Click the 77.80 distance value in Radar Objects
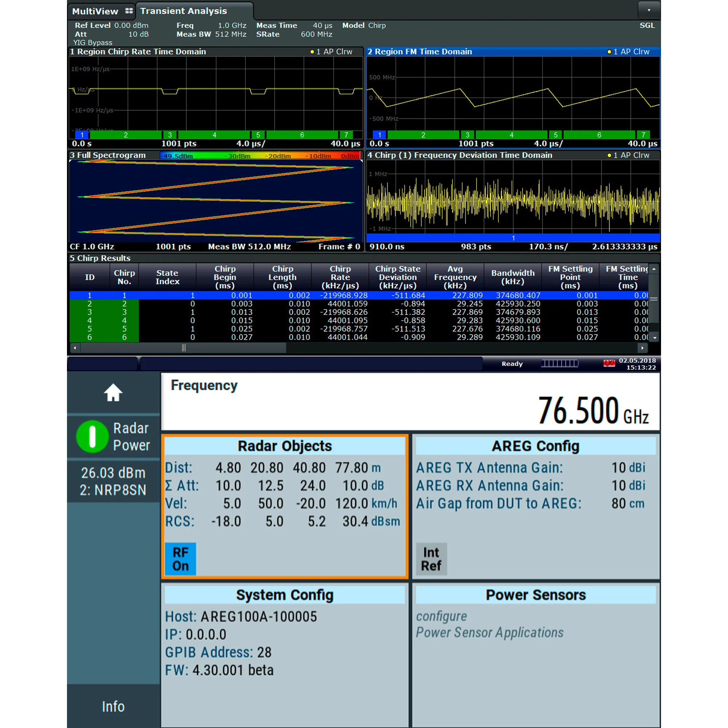 point(352,468)
